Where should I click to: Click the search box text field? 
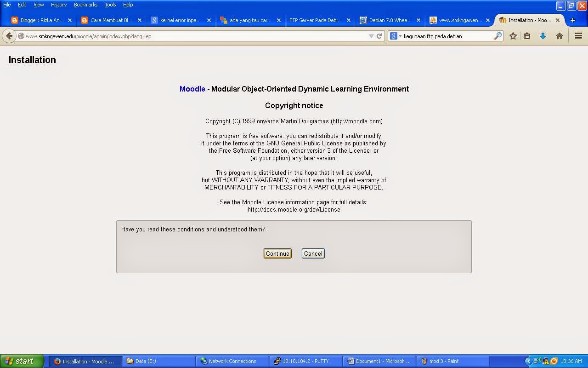click(x=448, y=36)
